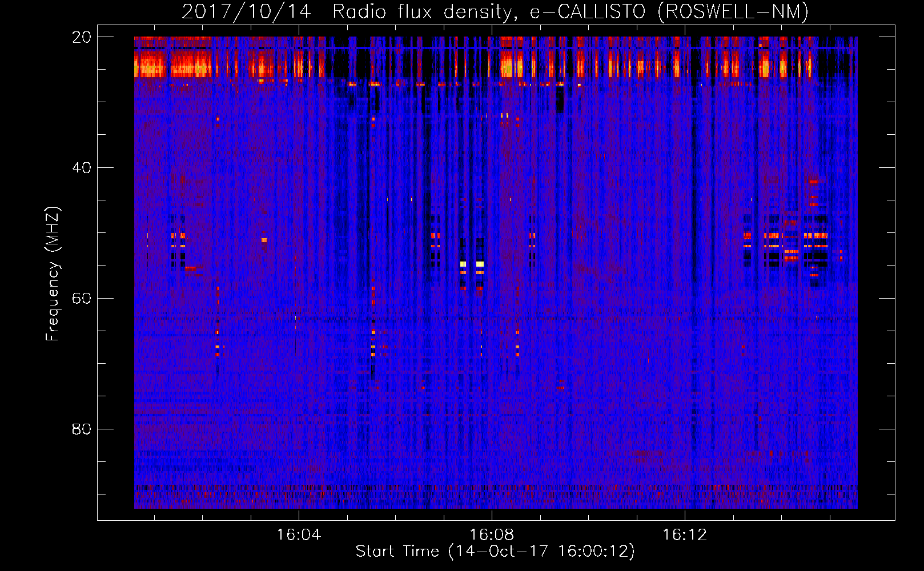The image size is (924, 571).
Task: Click the '20' frequency tick label
Action: [x=81, y=37]
